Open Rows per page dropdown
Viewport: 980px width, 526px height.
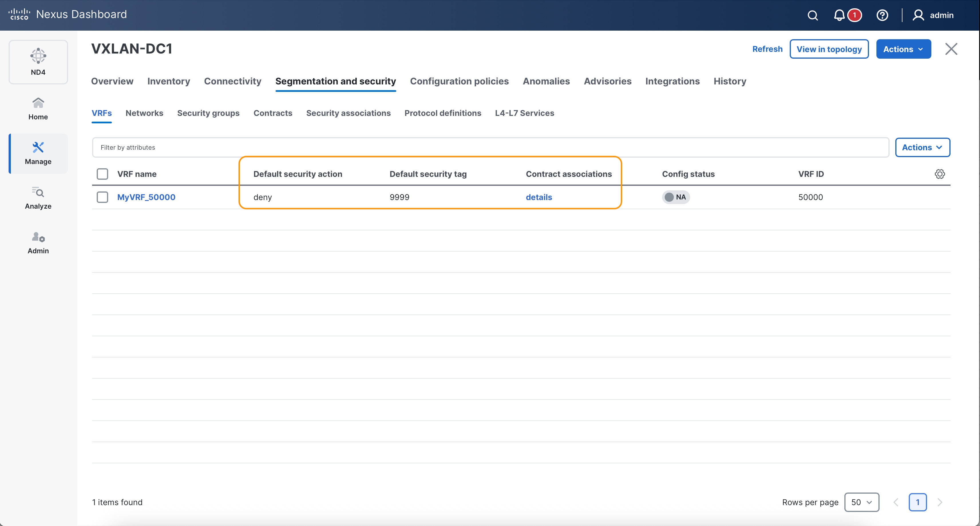click(862, 502)
